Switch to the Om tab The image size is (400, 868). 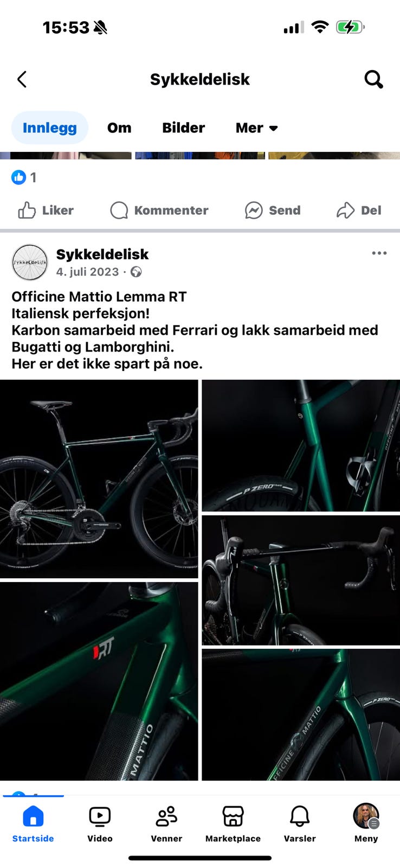119,128
